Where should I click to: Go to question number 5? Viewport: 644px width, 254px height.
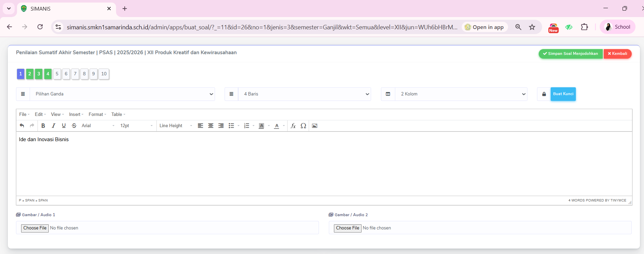(57, 74)
